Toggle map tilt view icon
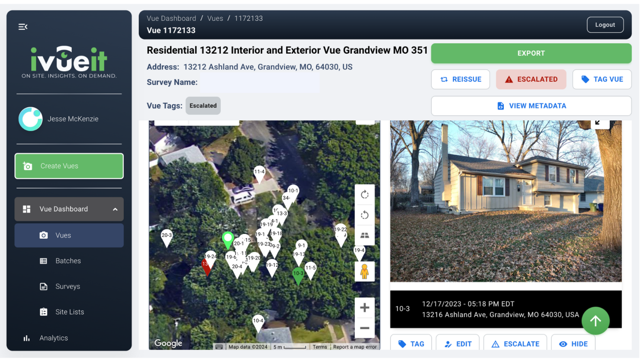 tap(364, 235)
